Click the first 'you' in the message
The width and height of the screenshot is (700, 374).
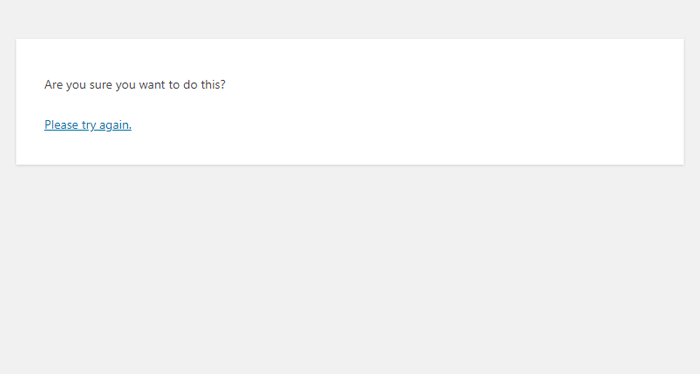click(x=76, y=85)
